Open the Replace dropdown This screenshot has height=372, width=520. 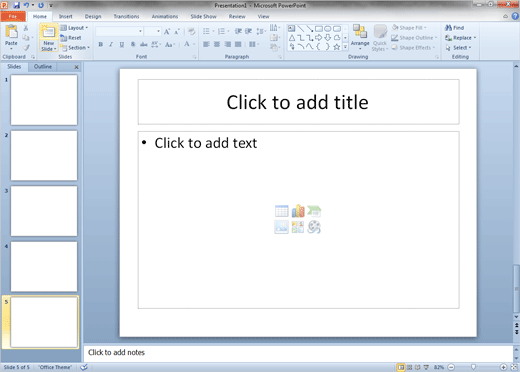[x=461, y=38]
